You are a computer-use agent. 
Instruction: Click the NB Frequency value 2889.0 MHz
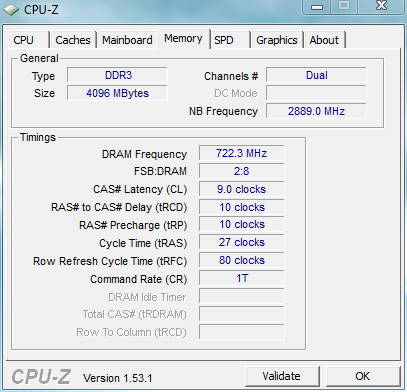pos(316,111)
